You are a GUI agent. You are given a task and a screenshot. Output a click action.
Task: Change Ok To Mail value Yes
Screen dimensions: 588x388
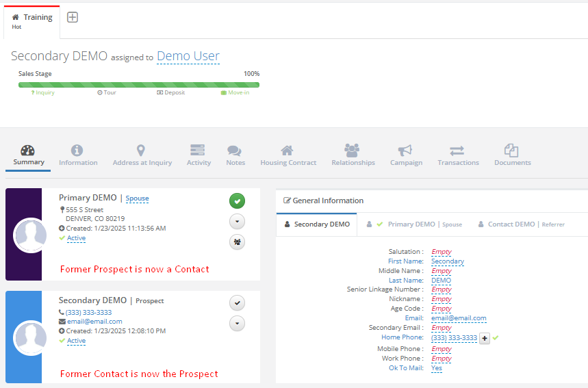(437, 368)
